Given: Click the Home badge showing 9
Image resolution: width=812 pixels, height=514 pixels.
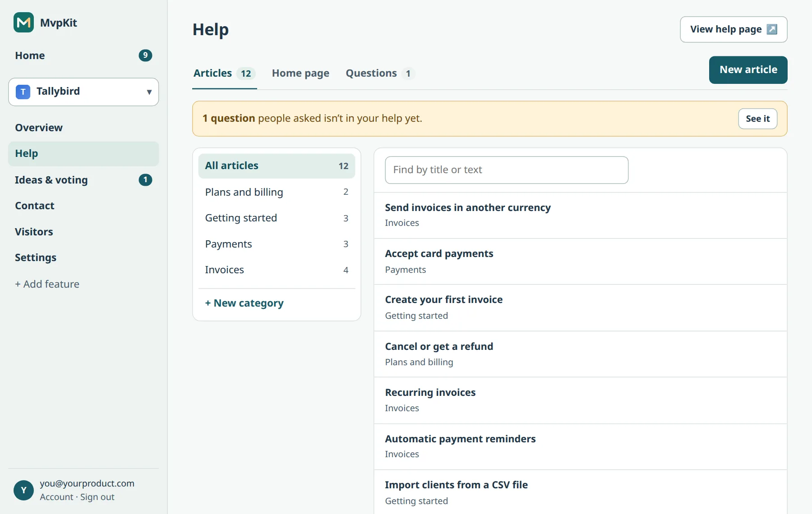Looking at the screenshot, I should [x=145, y=55].
